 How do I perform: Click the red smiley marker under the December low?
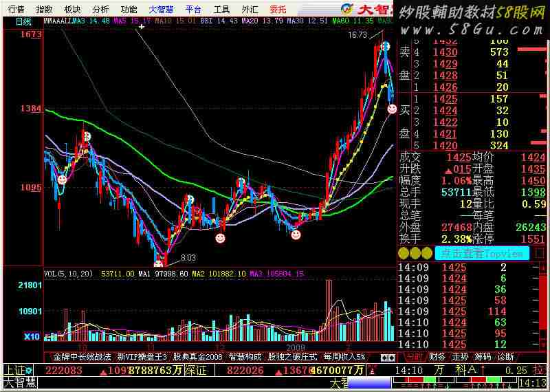[x=220, y=238]
